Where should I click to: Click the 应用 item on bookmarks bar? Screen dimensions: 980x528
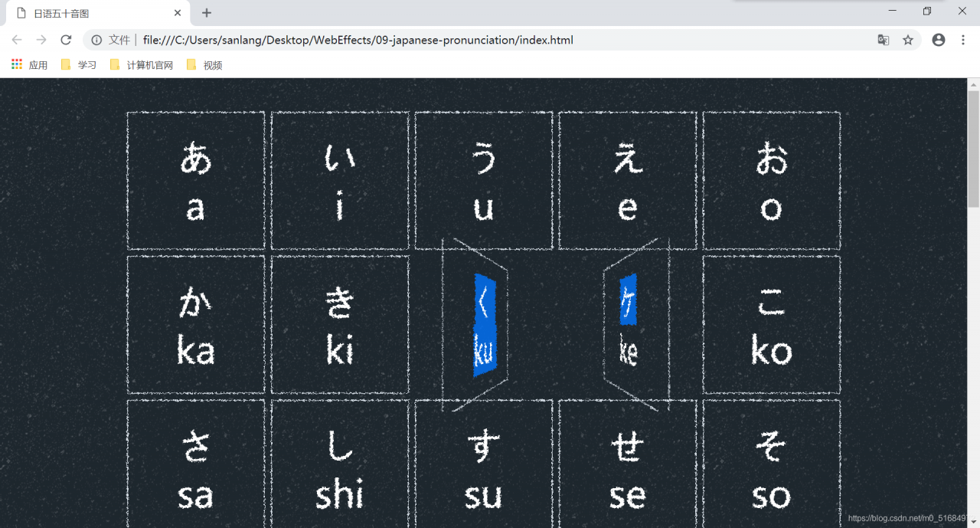38,64
